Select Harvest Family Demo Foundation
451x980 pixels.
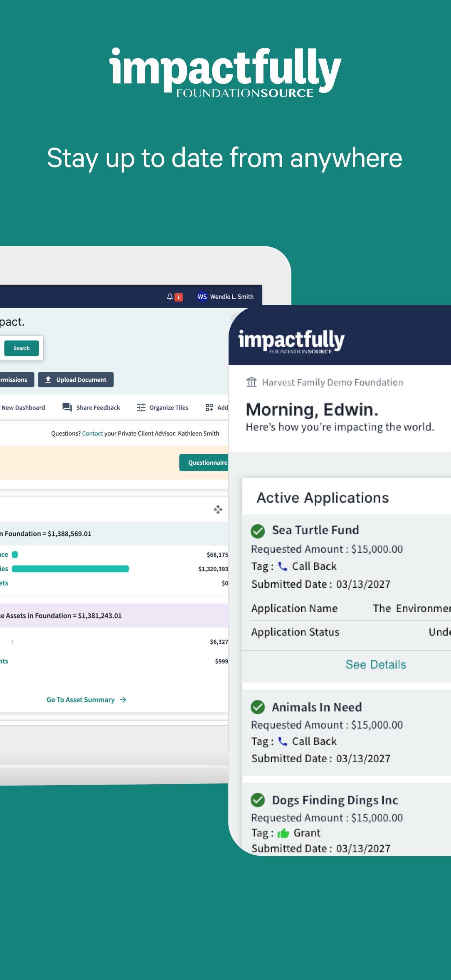332,382
